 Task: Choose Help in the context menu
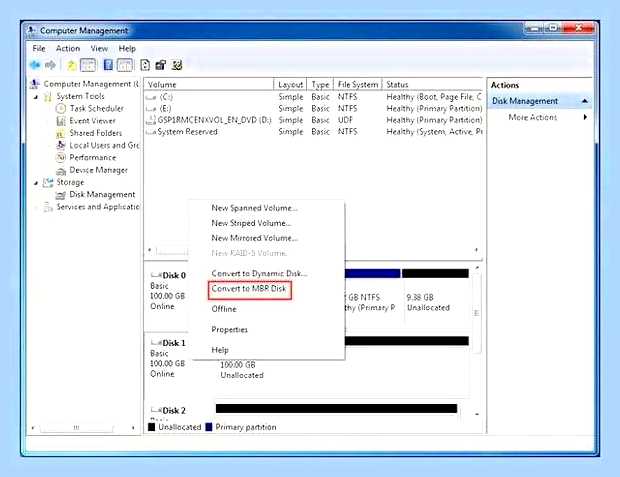click(220, 350)
